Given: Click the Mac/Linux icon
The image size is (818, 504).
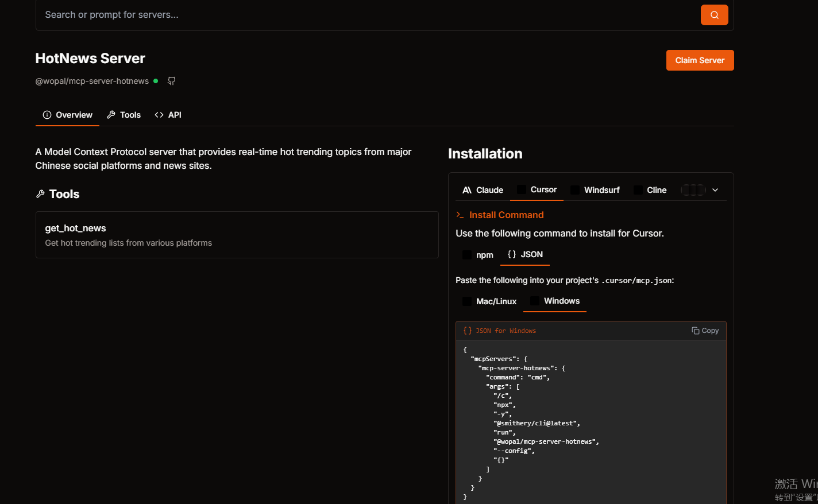Looking at the screenshot, I should point(467,301).
